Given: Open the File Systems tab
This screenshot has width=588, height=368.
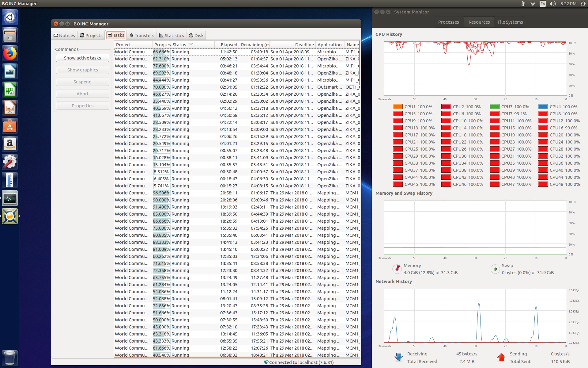Looking at the screenshot, I should tap(510, 22).
